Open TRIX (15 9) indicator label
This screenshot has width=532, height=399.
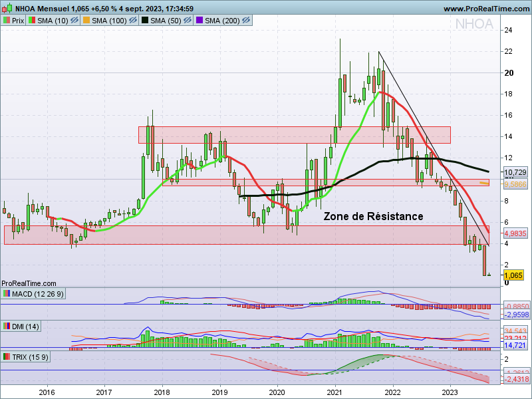30,357
